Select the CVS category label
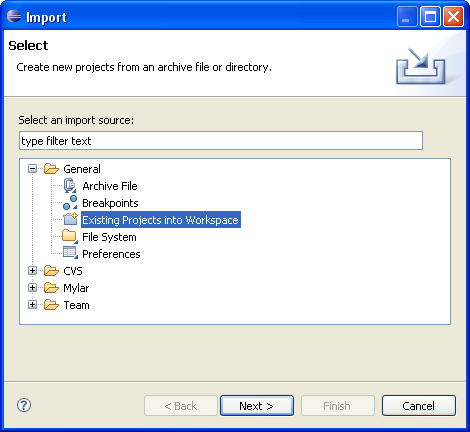 tap(73, 271)
